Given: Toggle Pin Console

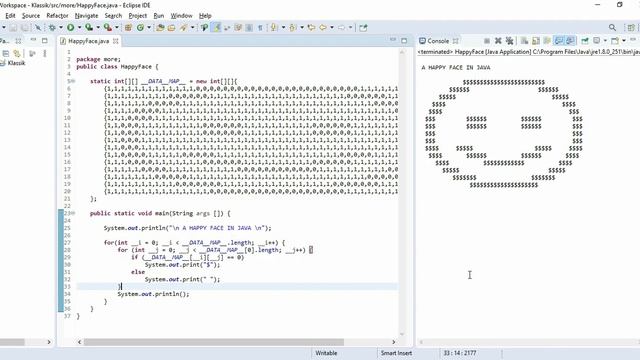Looking at the screenshot, I should coord(585,41).
